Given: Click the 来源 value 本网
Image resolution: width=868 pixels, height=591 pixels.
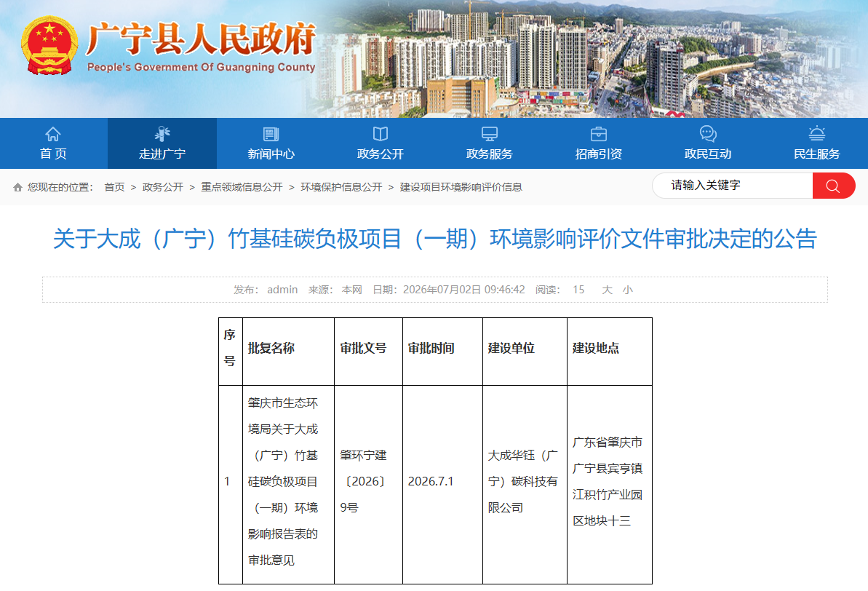Looking at the screenshot, I should (352, 290).
